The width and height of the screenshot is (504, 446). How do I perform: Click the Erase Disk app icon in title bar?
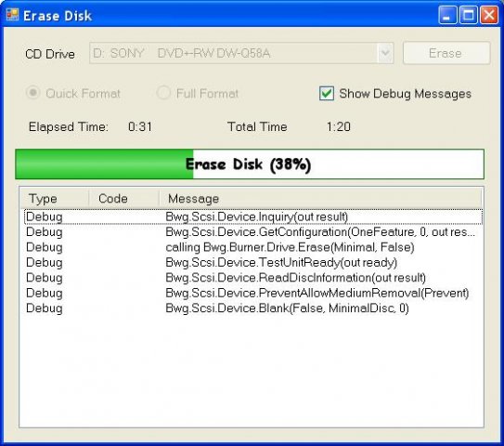[x=12, y=15]
